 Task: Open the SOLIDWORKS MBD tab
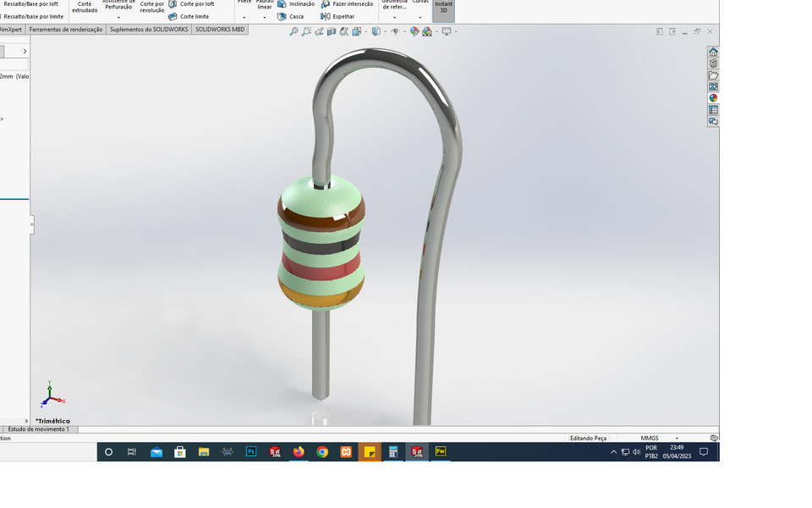click(221, 29)
